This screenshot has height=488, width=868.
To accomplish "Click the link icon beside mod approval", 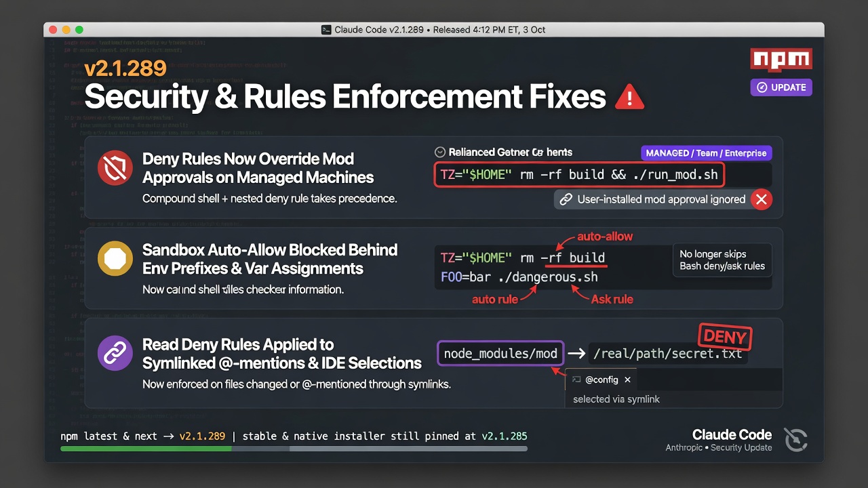I will 566,199.
